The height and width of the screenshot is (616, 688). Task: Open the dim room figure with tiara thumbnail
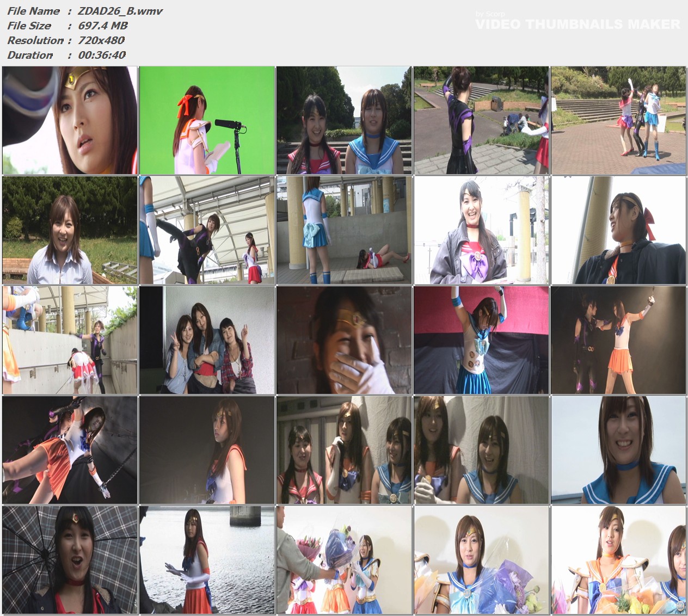(207, 450)
